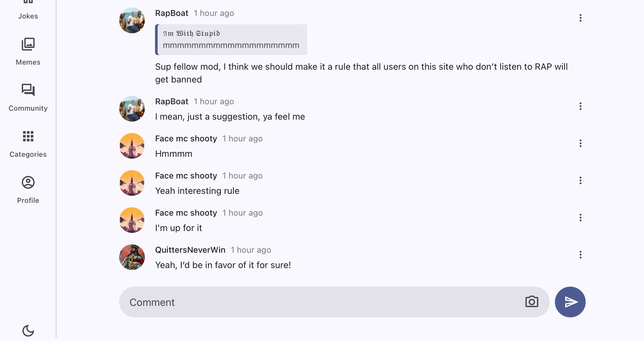The image size is (644, 341).
Task: Click Face mc shooty's avatar beside "Hmmmm"
Action: [x=132, y=146]
